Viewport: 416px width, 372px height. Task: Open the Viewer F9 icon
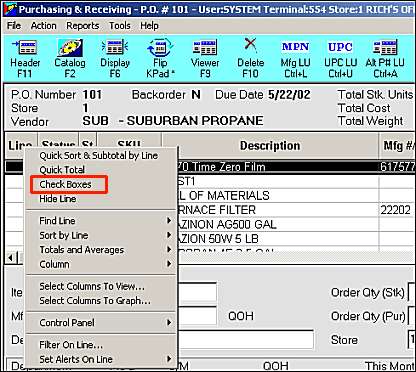tap(205, 58)
